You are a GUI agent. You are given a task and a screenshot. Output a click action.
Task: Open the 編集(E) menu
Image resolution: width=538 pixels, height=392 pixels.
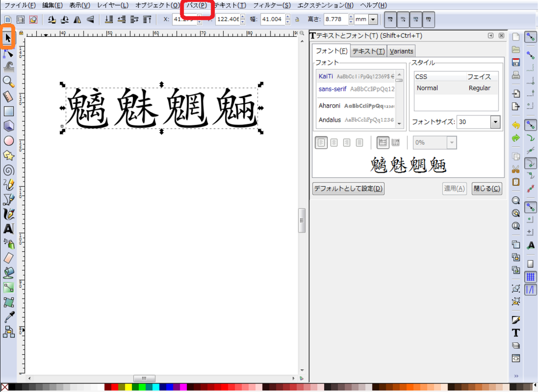point(53,5)
